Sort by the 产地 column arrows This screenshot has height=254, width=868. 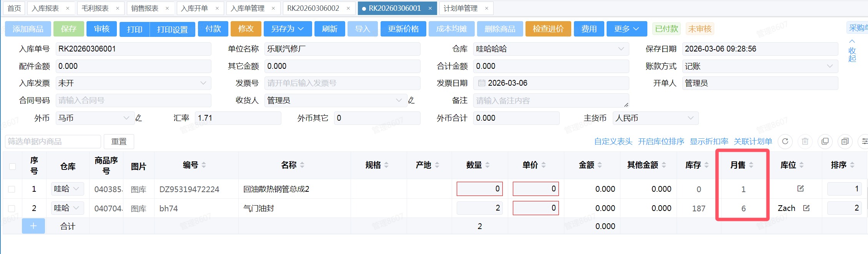[437, 165]
